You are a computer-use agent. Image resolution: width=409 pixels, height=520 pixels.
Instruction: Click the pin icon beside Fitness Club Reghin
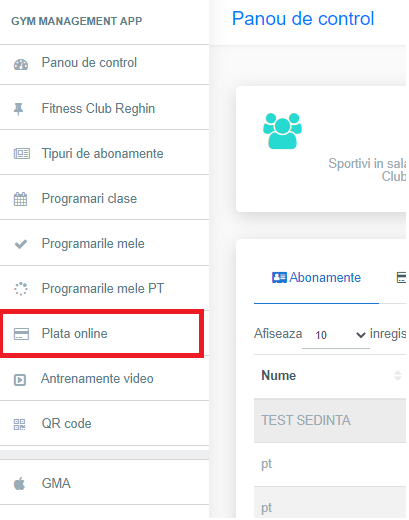coord(19,109)
